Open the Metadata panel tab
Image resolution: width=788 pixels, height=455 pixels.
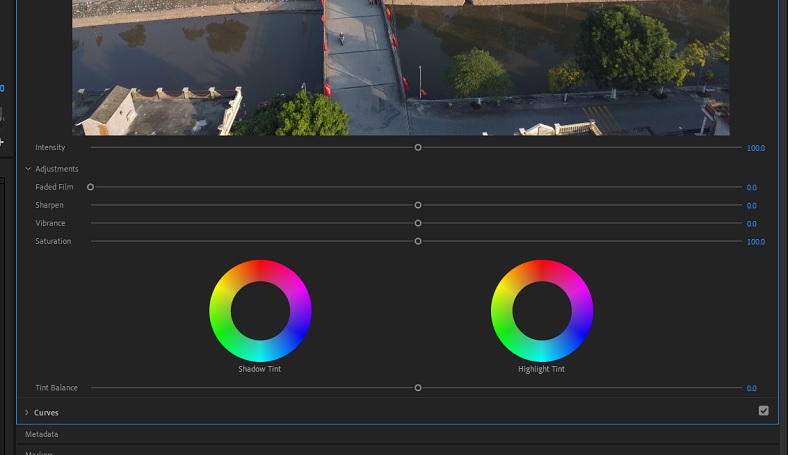pos(42,434)
